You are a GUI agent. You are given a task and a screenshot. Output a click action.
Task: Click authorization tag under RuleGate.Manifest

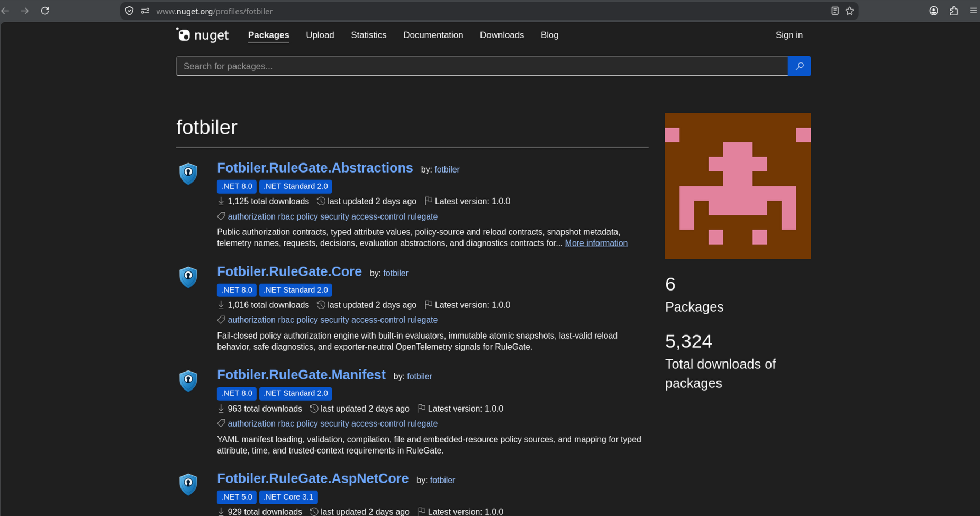[251, 423]
